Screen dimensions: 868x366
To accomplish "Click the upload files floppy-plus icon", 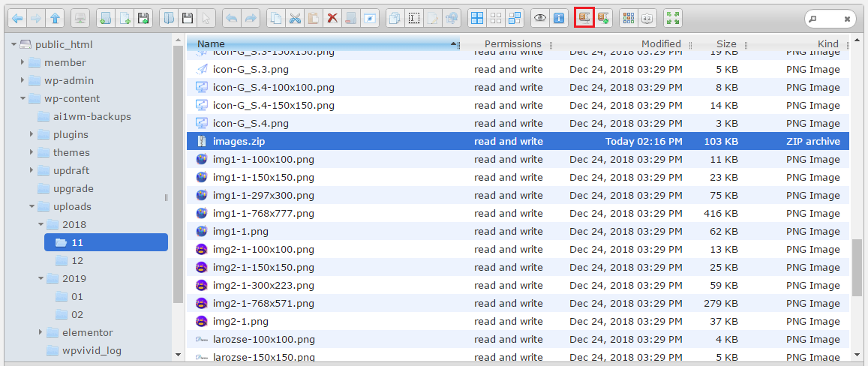I will [x=143, y=18].
